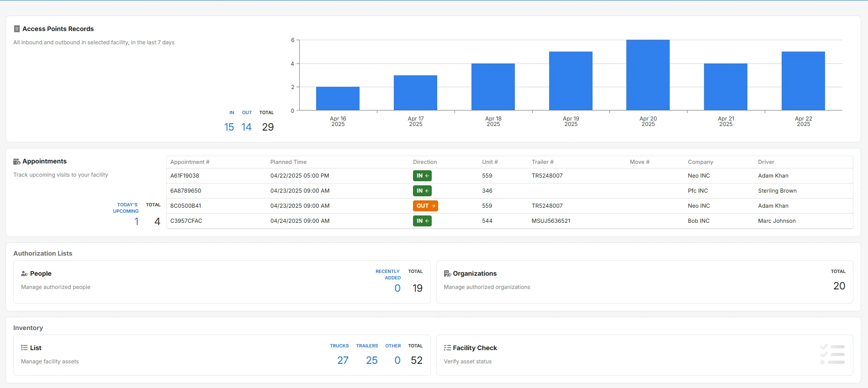
Task: Click today's upcoming appointments count 1
Action: [136, 222]
